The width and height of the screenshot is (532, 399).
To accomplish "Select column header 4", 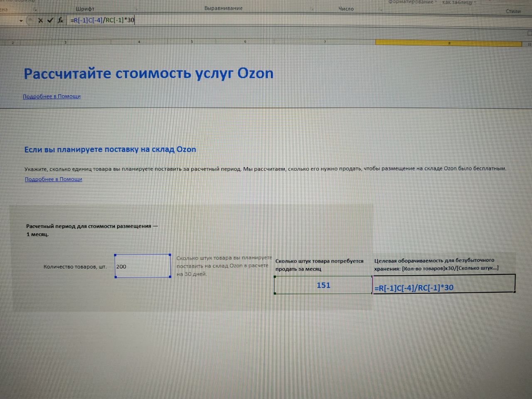I will (139, 42).
